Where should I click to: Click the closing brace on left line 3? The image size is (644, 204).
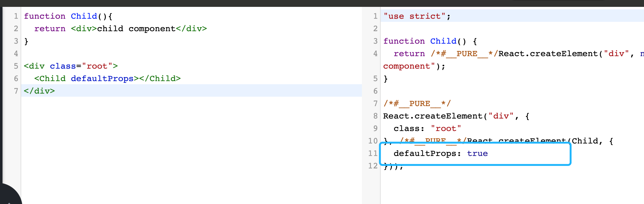pyautogui.click(x=26, y=41)
